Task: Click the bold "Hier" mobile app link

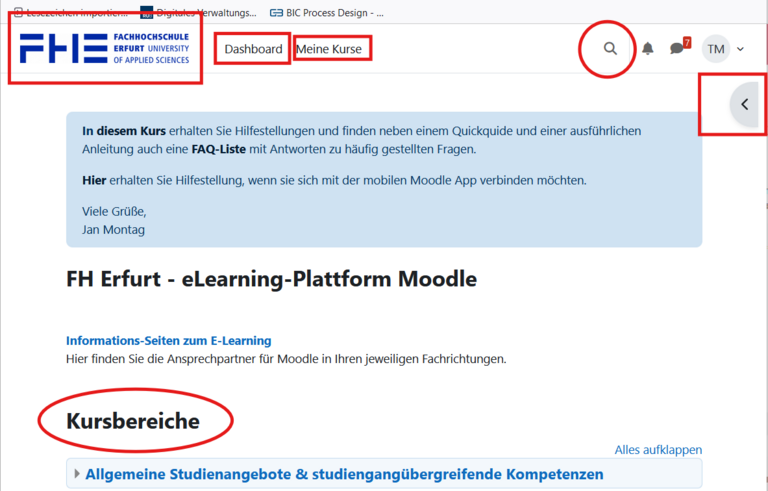Action: tap(95, 180)
